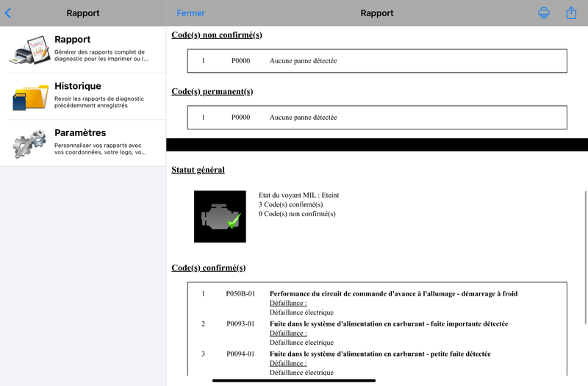Select the P0093-01 fuel leak code

tap(377, 333)
